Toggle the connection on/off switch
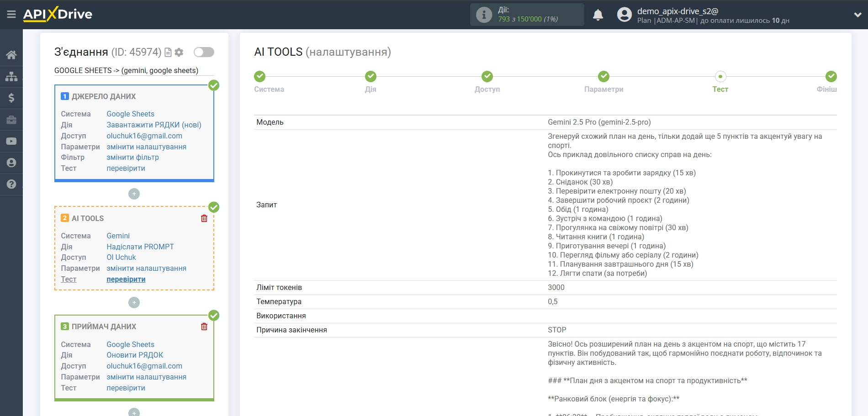The image size is (868, 416). point(204,52)
